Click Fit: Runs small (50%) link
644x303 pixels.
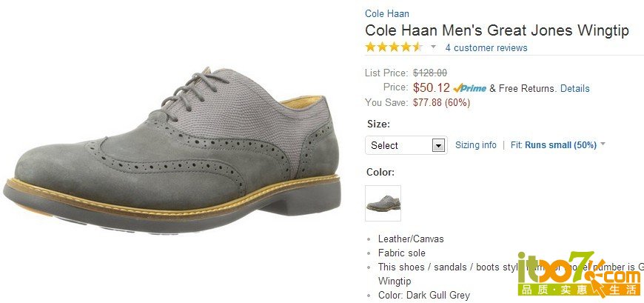click(554, 145)
